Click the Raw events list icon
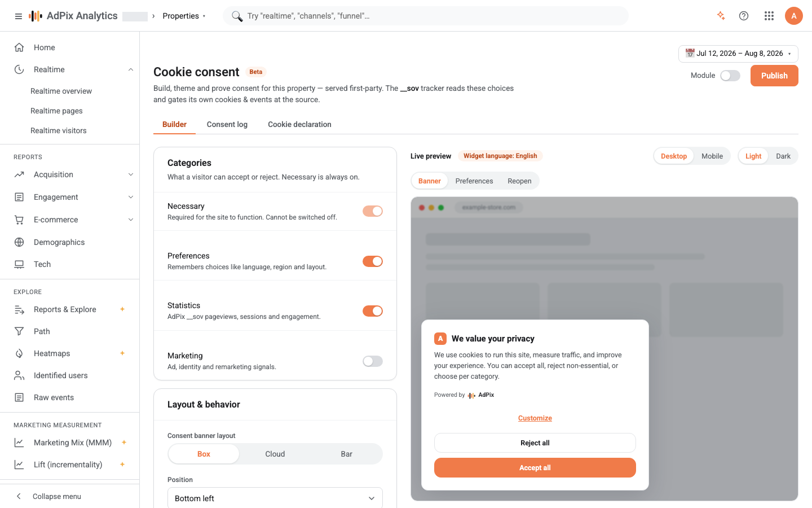 [19, 397]
